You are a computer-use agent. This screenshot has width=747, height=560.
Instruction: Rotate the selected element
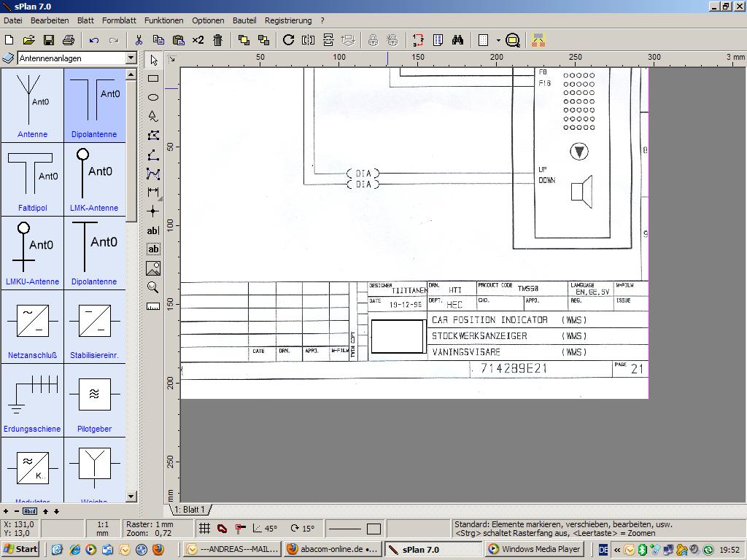tap(288, 40)
